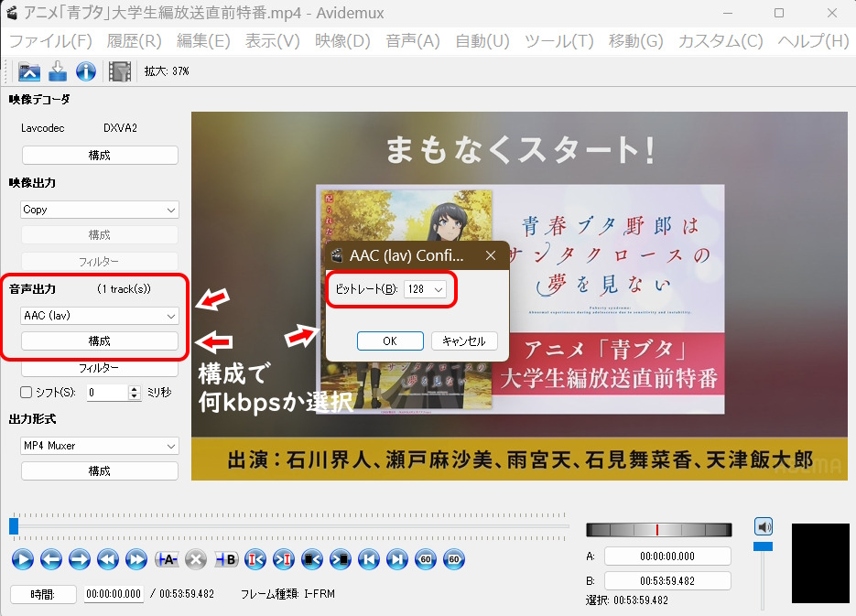Click キャンセル in AAC config dialog
The height and width of the screenshot is (616, 856).
pos(464,341)
